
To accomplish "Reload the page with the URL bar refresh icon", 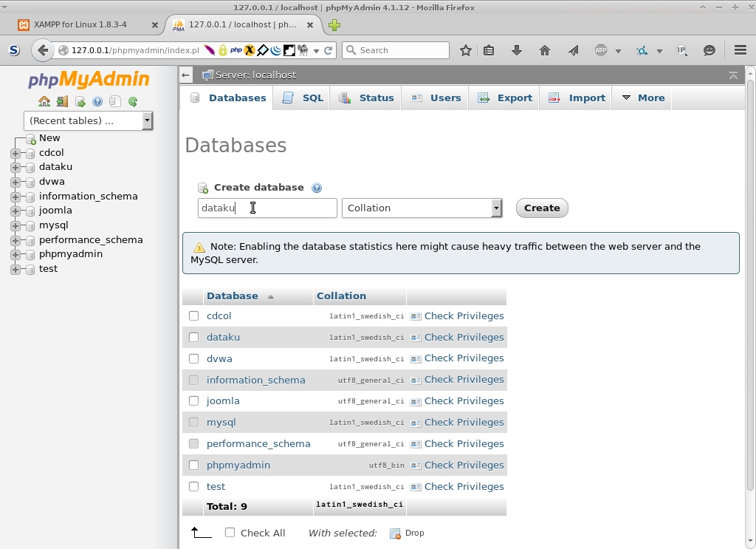I will tap(329, 50).
